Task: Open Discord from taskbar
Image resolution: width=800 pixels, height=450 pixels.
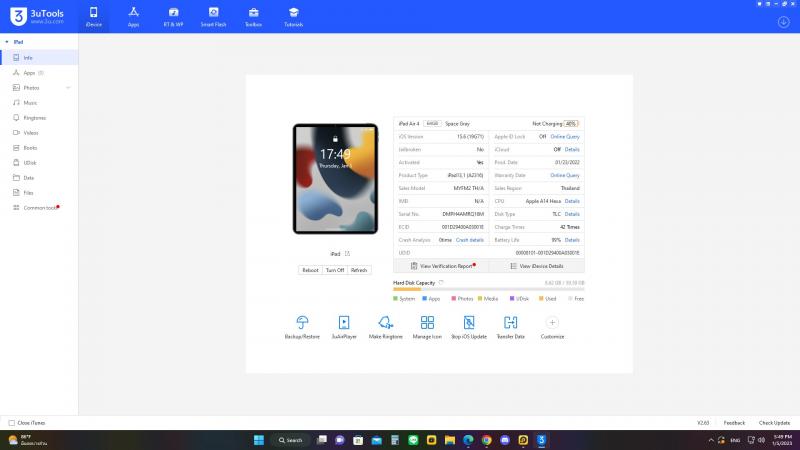Action: [505, 440]
